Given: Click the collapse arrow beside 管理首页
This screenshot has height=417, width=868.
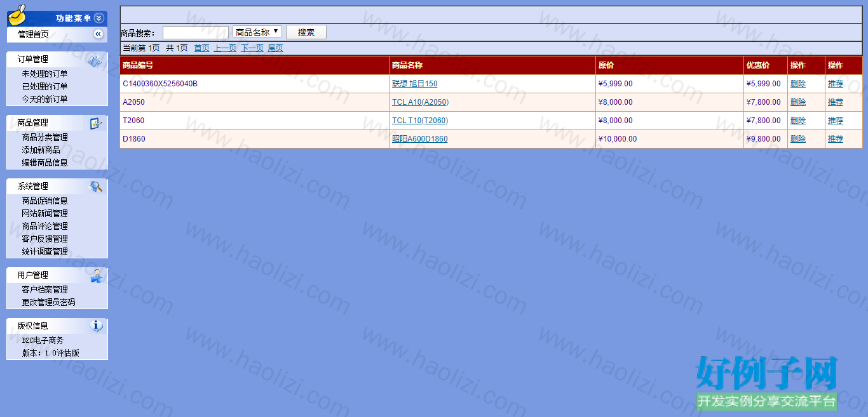Looking at the screenshot, I should point(98,34).
